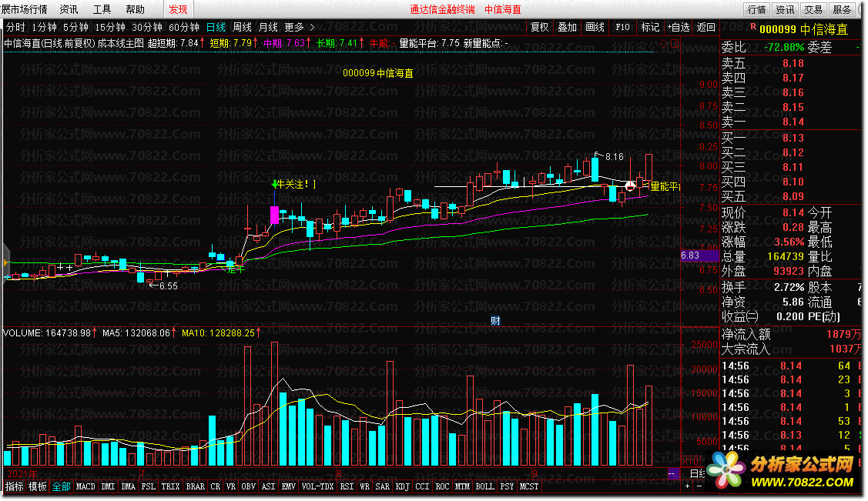Click the 卖五 8.18 order row
This screenshot has height=501, width=868.
tap(790, 64)
